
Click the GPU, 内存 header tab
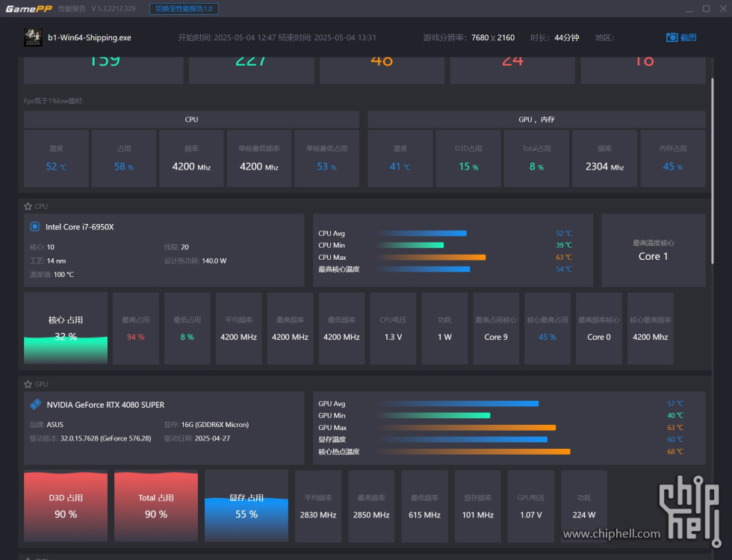(536, 119)
